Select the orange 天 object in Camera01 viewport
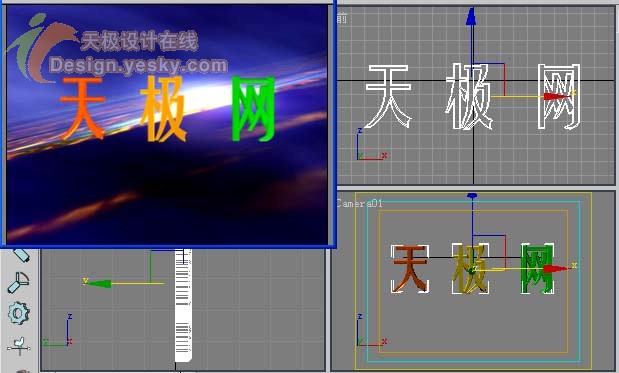The image size is (619, 373). point(409,268)
